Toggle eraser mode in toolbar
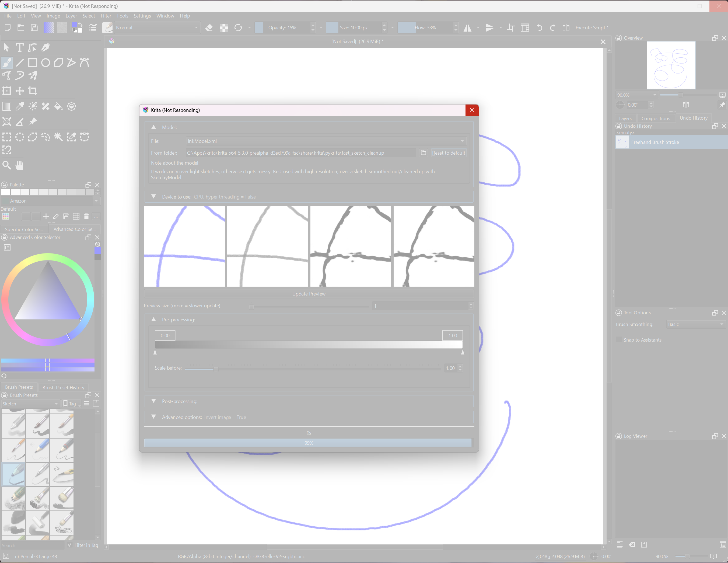Image resolution: width=728 pixels, height=563 pixels. (209, 28)
